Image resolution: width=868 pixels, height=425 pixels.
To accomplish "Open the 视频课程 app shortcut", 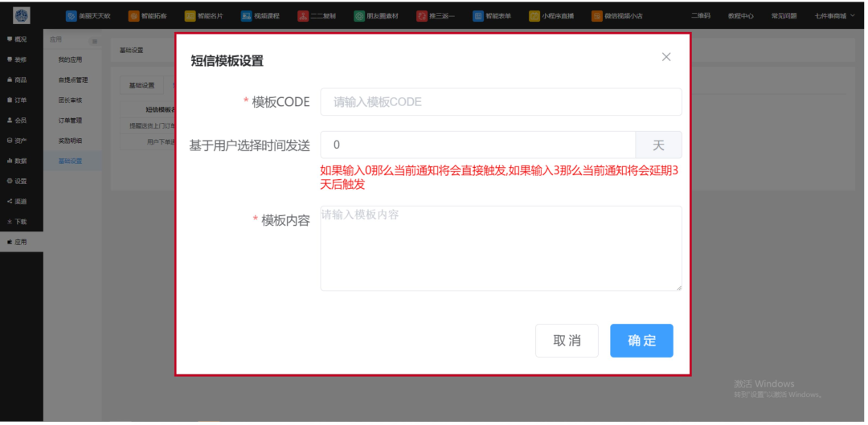I will [260, 16].
